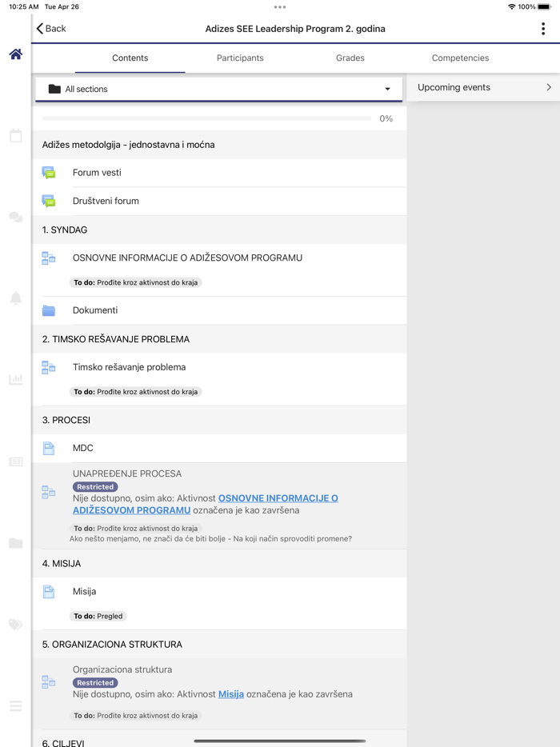Image resolution: width=560 pixels, height=747 pixels.
Task: Click the Restricted badge under UNAPREĐENJE PROCESA
Action: tap(95, 487)
